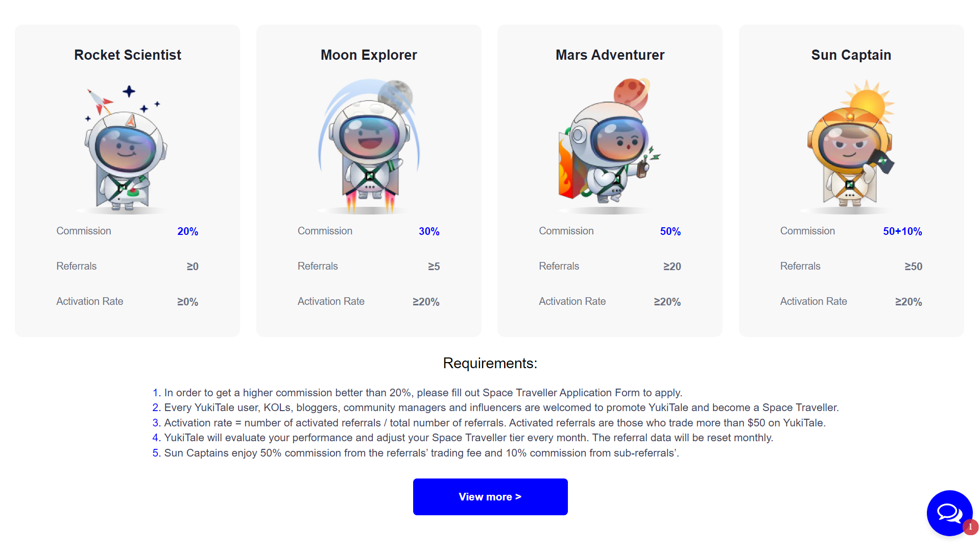Image resolution: width=980 pixels, height=551 pixels.
Task: Click Moon Explorer Activation Rate ≥20%
Action: pos(426,302)
